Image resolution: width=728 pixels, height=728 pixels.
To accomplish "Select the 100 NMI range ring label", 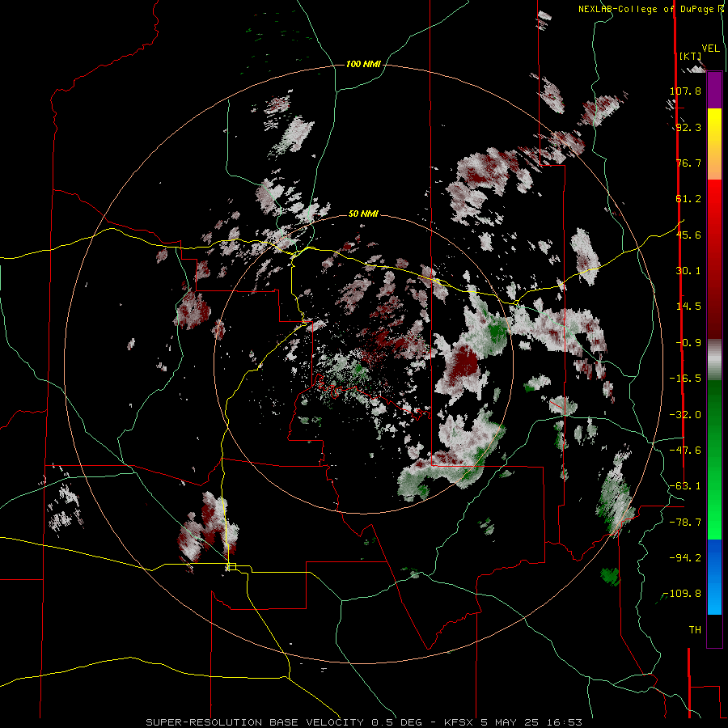I will coord(363,64).
